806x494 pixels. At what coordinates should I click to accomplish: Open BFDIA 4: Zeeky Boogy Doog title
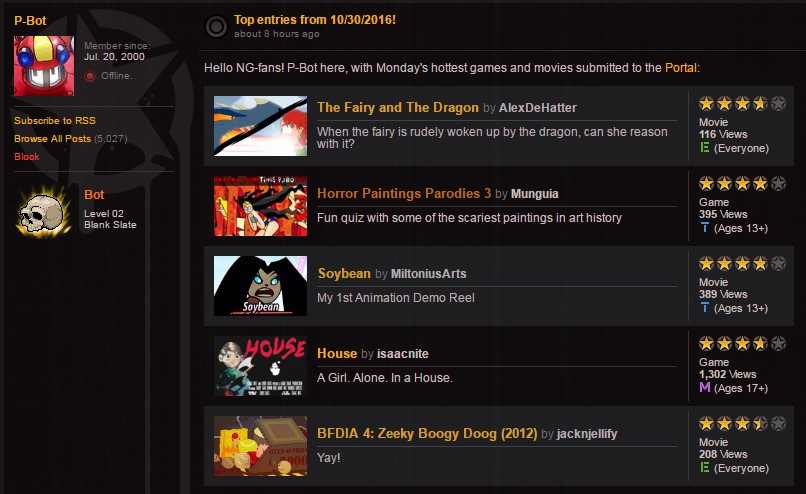427,433
